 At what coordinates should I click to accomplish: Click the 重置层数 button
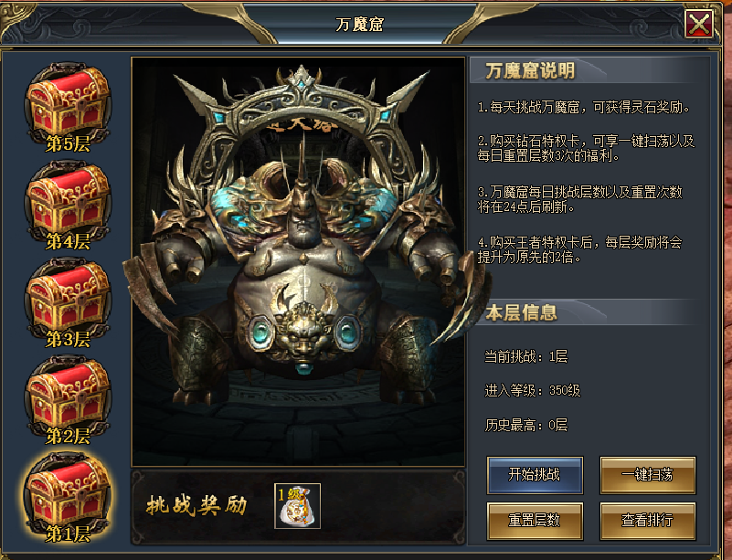(535, 521)
